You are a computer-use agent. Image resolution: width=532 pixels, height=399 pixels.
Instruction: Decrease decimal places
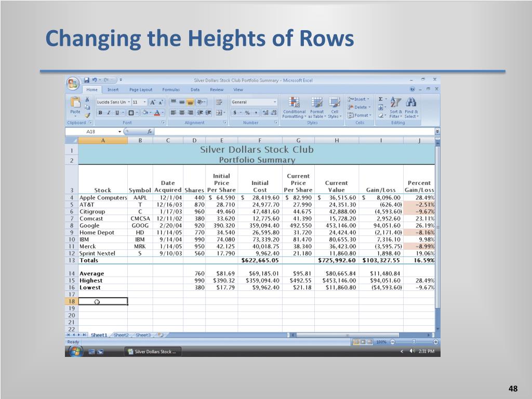click(274, 113)
